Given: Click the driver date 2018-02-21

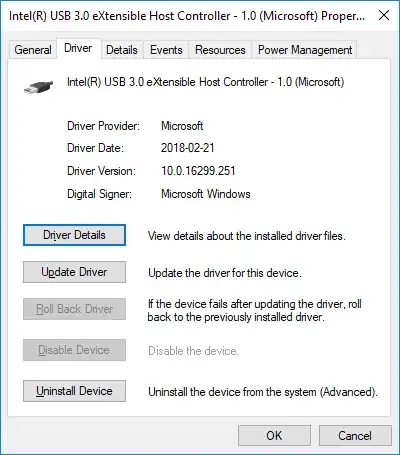Looking at the screenshot, I should point(188,148).
